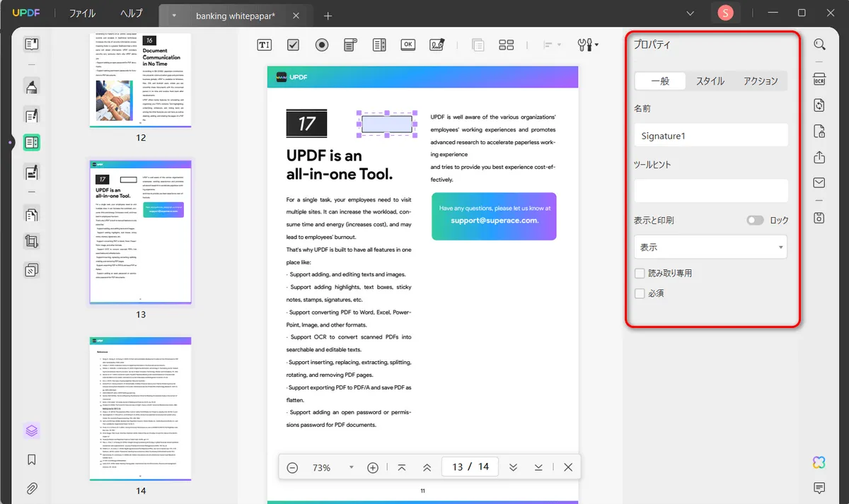Select the OK button form tool

pos(408,45)
